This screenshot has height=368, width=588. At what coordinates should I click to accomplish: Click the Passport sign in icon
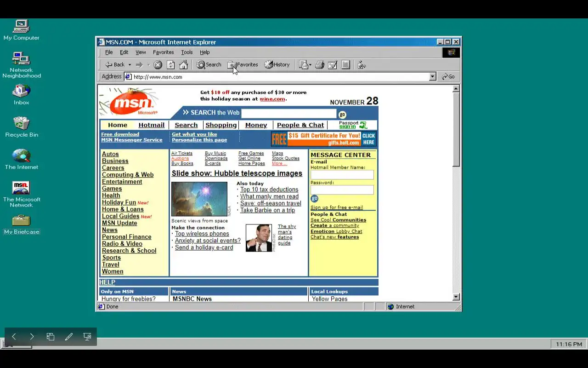(x=353, y=125)
